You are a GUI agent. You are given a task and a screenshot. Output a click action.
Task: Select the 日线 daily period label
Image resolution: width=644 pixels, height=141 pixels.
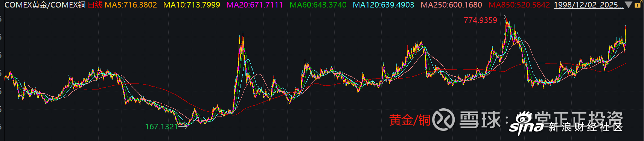pyautogui.click(x=95, y=5)
